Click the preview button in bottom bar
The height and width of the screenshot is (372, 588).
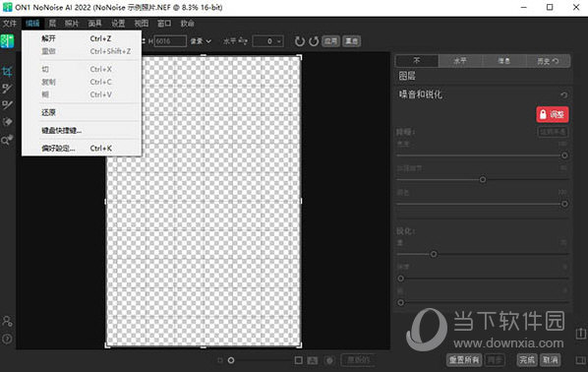(358, 360)
